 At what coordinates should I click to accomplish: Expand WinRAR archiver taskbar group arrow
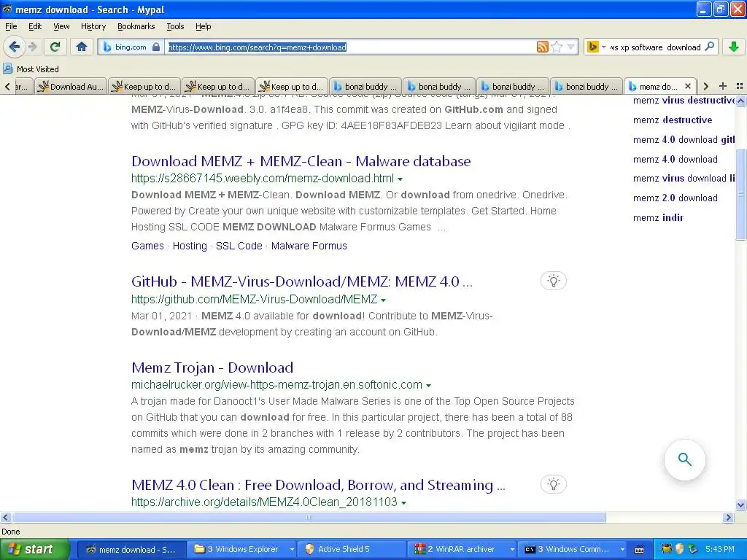click(x=513, y=550)
